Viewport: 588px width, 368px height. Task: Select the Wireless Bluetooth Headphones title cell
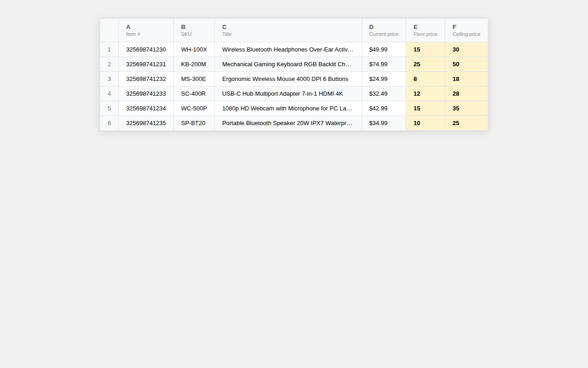pyautogui.click(x=288, y=49)
